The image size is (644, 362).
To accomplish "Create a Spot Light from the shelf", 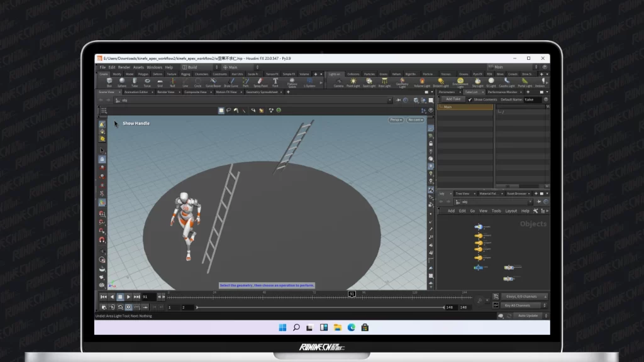I will coord(369,82).
